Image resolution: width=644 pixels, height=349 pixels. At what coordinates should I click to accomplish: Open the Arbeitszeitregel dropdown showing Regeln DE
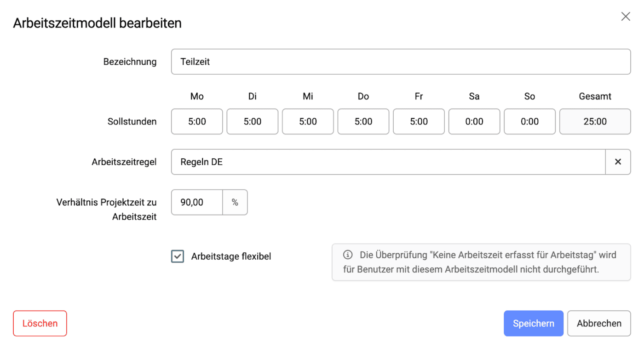pos(388,162)
